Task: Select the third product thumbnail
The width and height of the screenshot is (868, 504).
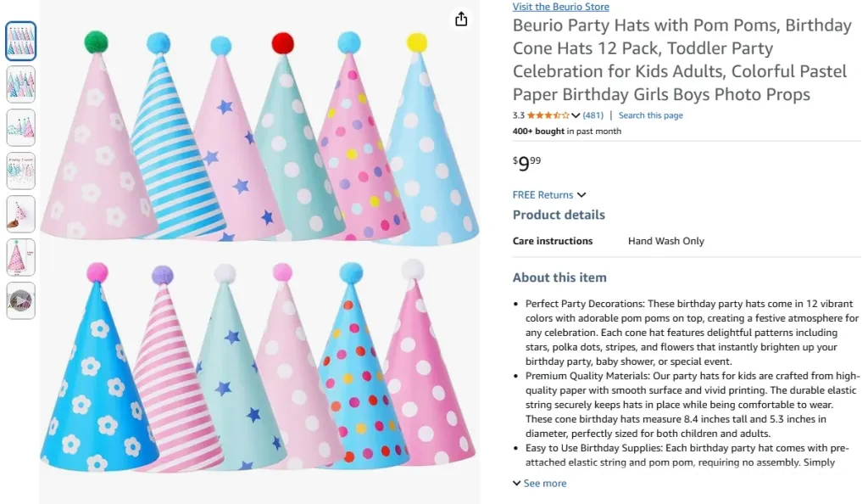Action: coord(20,127)
